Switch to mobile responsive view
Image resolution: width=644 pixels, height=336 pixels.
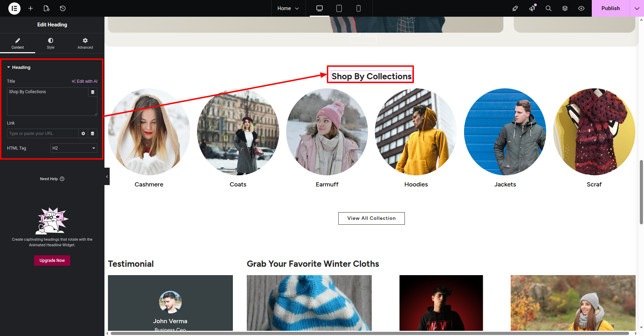click(358, 8)
